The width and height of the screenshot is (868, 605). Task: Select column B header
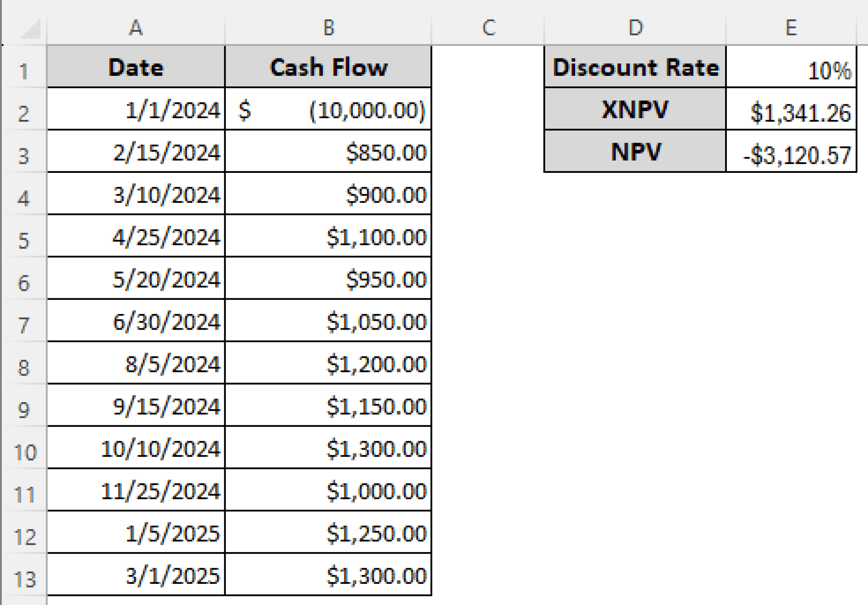[328, 28]
